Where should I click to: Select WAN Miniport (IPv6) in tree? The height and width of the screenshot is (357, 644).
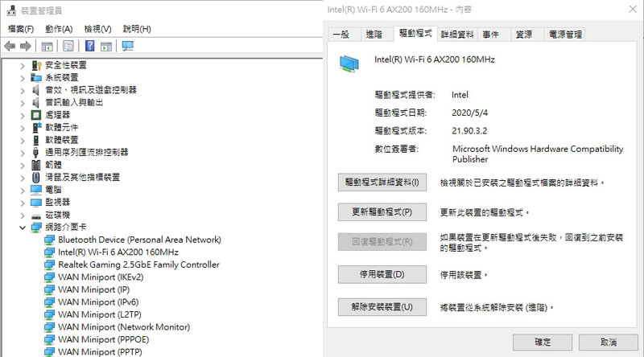click(x=98, y=302)
